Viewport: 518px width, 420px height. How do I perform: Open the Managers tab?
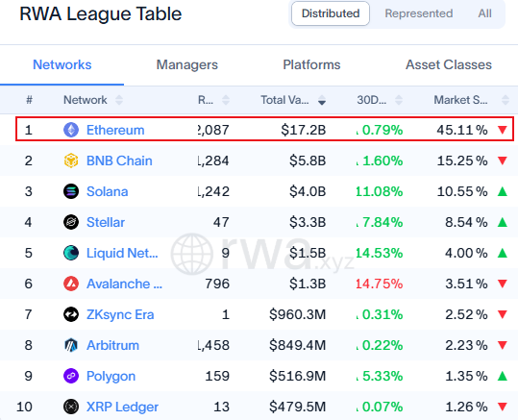point(187,64)
